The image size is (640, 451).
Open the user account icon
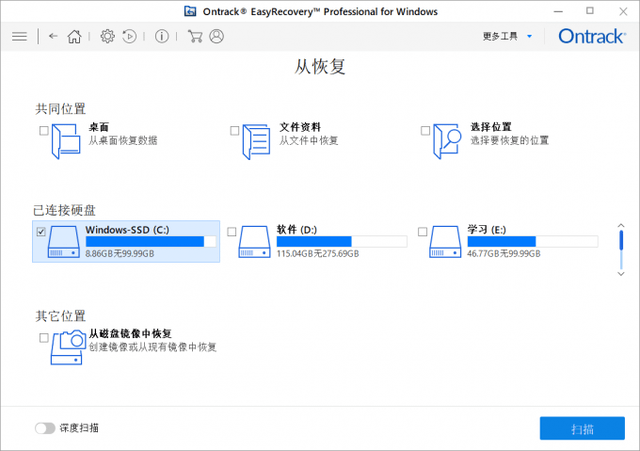click(216, 36)
